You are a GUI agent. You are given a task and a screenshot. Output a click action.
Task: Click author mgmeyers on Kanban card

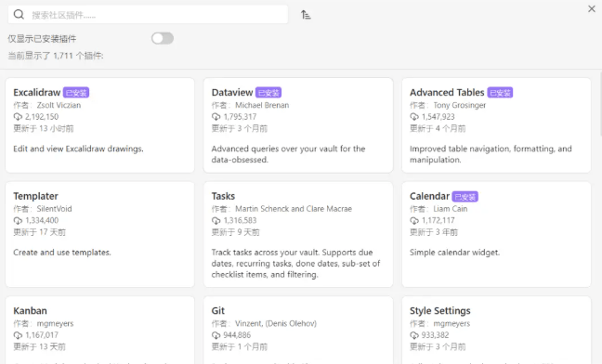[x=55, y=324]
